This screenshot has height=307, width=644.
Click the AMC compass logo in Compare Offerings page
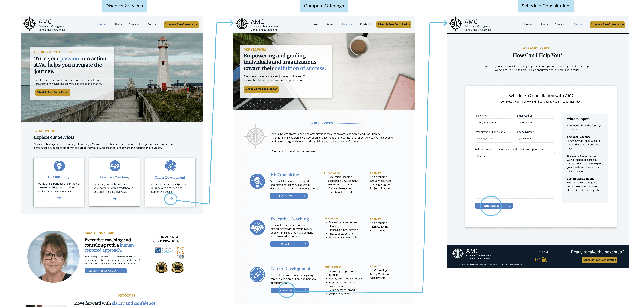click(x=242, y=24)
